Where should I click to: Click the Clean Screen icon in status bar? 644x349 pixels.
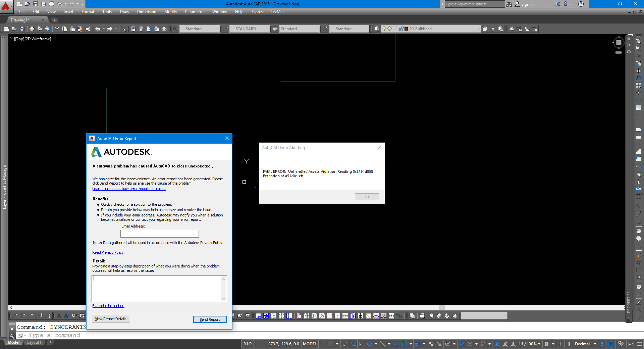[x=631, y=344]
